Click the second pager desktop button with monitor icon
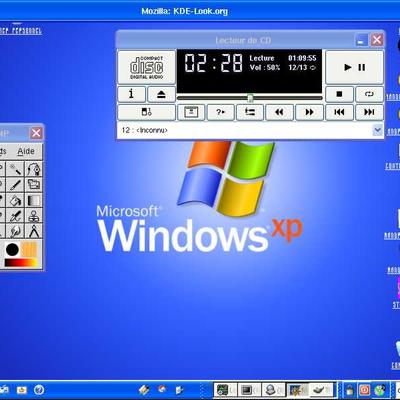400x400 pixels. coord(249,390)
